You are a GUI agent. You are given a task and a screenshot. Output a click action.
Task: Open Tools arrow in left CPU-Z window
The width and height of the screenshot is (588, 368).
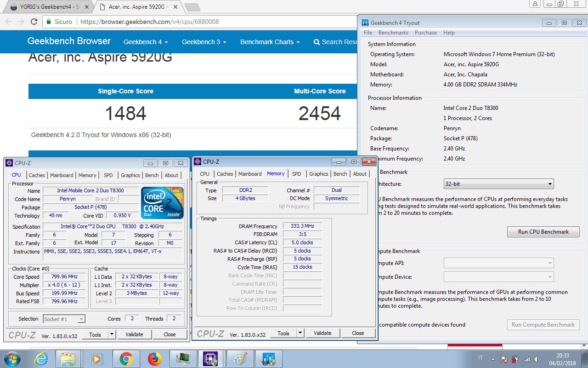112,334
